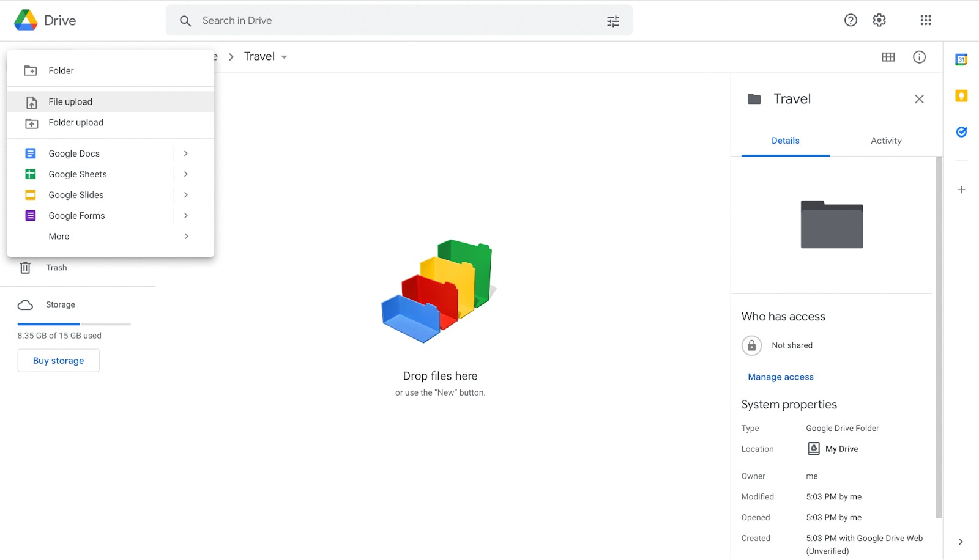Choose Folder upload menu entry
Viewport: 979px width, 560px height.
(111, 122)
